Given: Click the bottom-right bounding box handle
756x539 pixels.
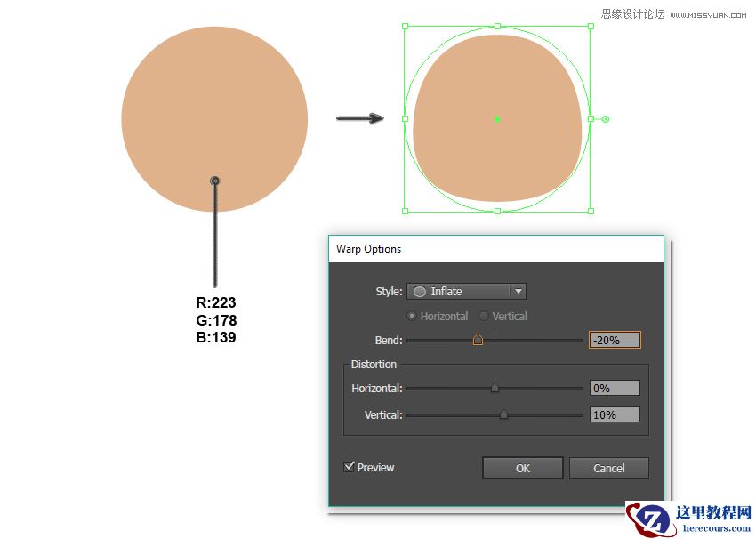Looking at the screenshot, I should pyautogui.click(x=591, y=211).
